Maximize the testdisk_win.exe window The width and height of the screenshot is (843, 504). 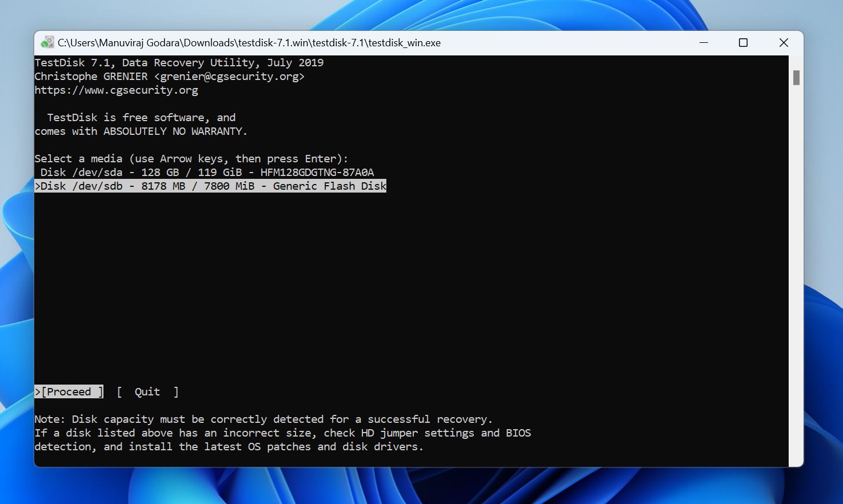pyautogui.click(x=743, y=43)
